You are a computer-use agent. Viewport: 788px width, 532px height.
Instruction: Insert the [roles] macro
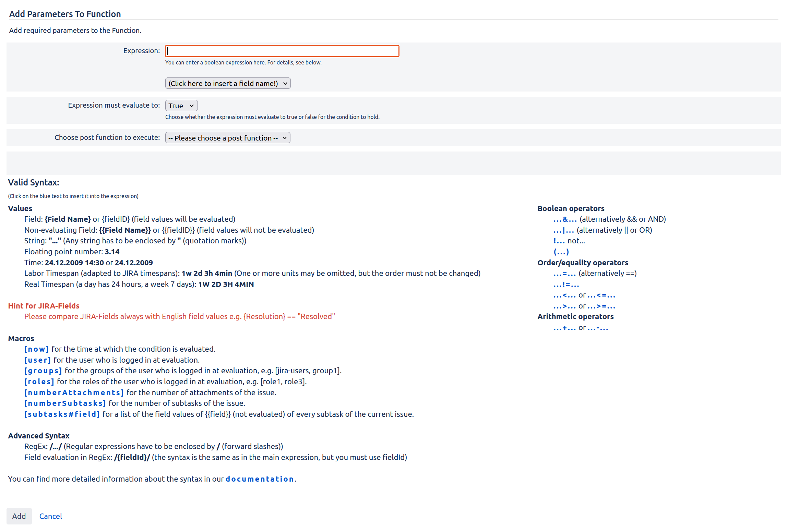pyautogui.click(x=39, y=381)
